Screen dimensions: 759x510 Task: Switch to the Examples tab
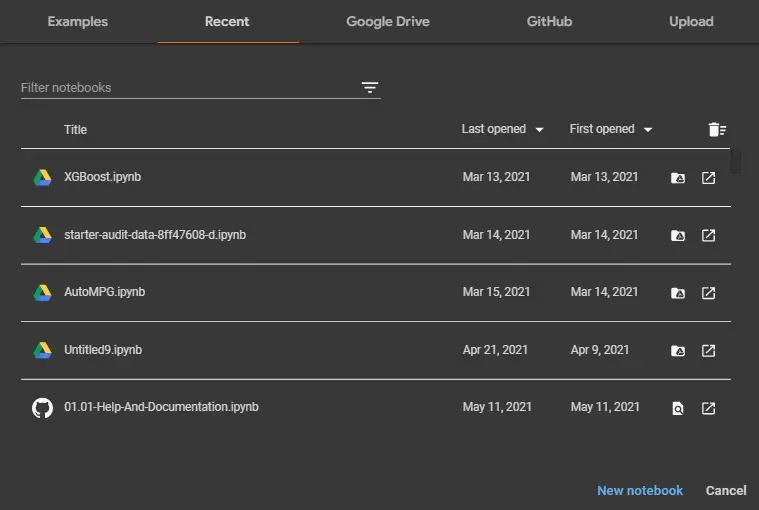[77, 21]
